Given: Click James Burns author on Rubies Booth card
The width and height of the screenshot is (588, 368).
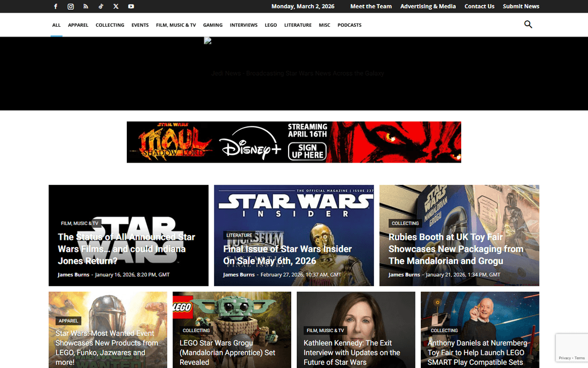Looking at the screenshot, I should pyautogui.click(x=404, y=275).
